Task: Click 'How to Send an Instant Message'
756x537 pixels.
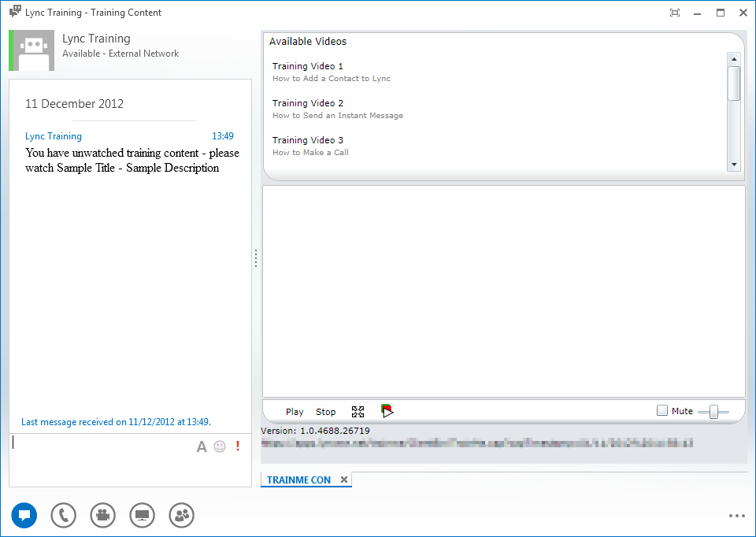Action: (338, 116)
